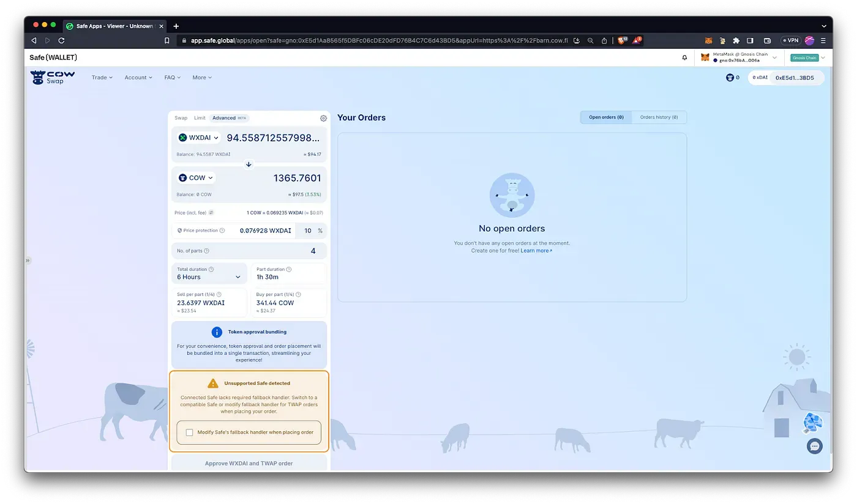Screen dimensions: 857x504
Task: Click the 0 xDAI balance pill
Action: [760, 78]
